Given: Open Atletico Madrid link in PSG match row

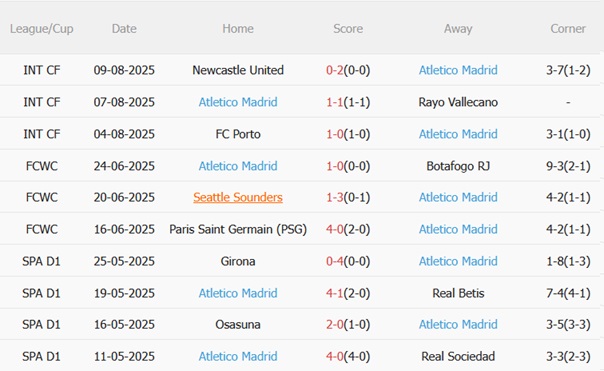Looking at the screenshot, I should (458, 229).
